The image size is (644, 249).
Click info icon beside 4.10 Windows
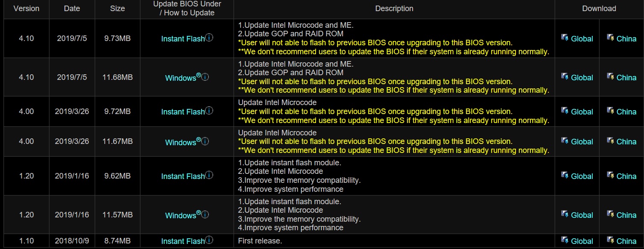(x=205, y=77)
